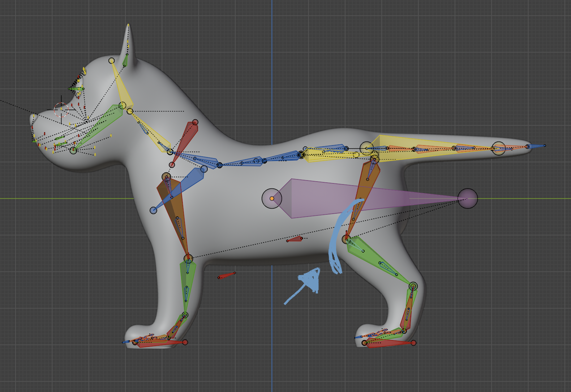Select the green ear bone
Image resolution: width=571 pixels, height=392 pixels.
[125, 60]
